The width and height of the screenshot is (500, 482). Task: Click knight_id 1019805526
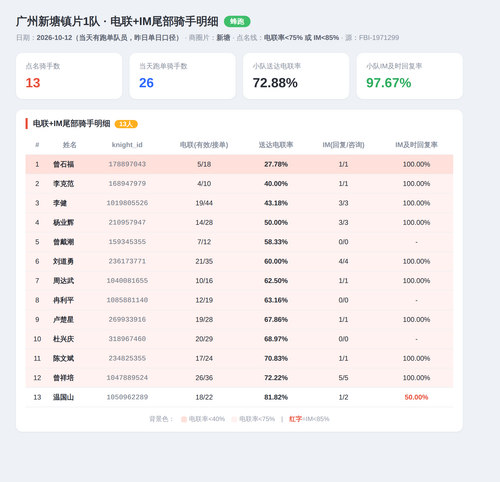point(127,203)
